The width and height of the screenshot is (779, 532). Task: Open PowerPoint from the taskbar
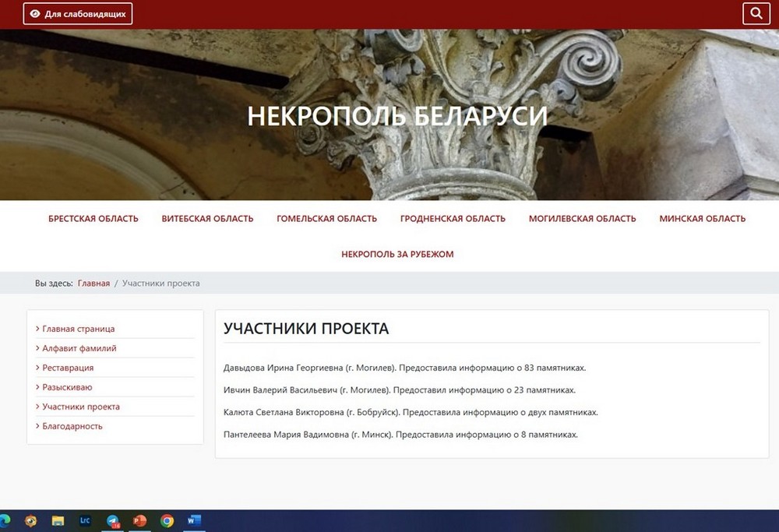click(139, 520)
